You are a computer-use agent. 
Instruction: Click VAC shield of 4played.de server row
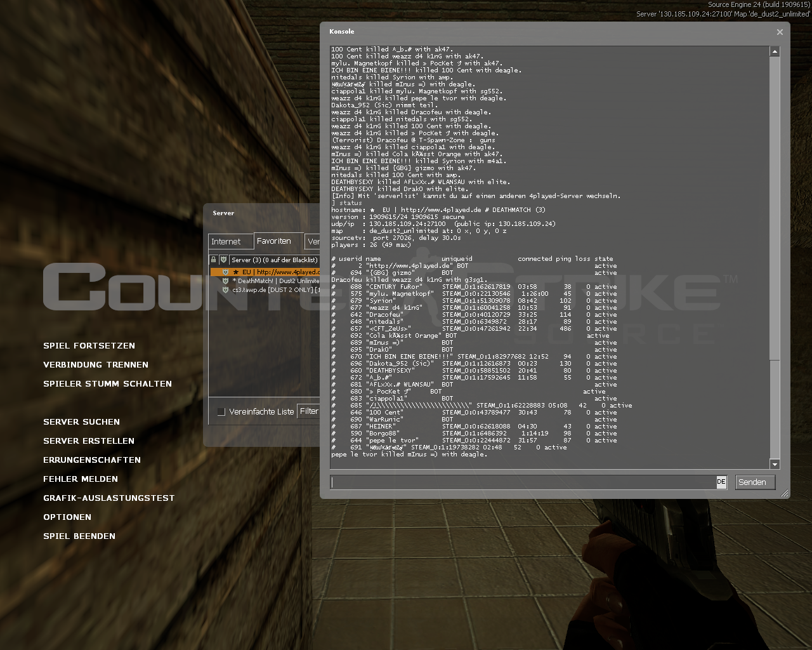tap(225, 272)
